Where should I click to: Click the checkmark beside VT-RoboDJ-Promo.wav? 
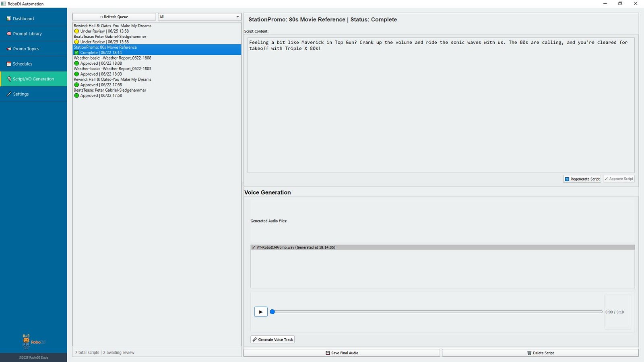pyautogui.click(x=254, y=247)
